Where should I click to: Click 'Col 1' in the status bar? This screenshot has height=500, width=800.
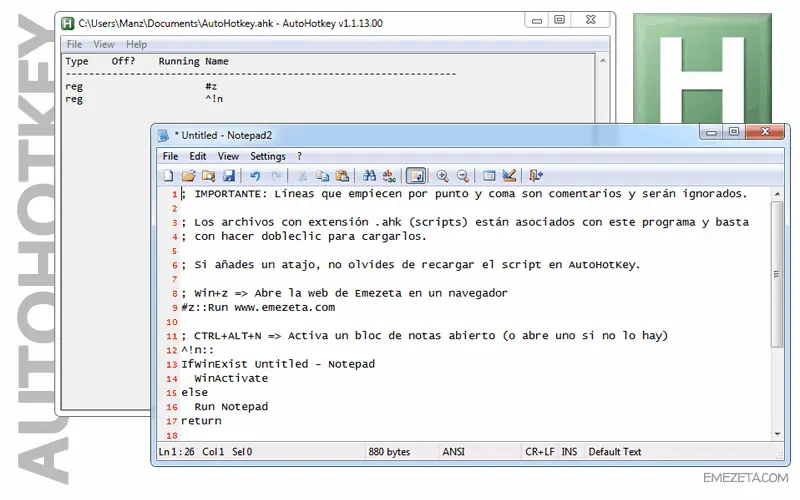(x=213, y=452)
